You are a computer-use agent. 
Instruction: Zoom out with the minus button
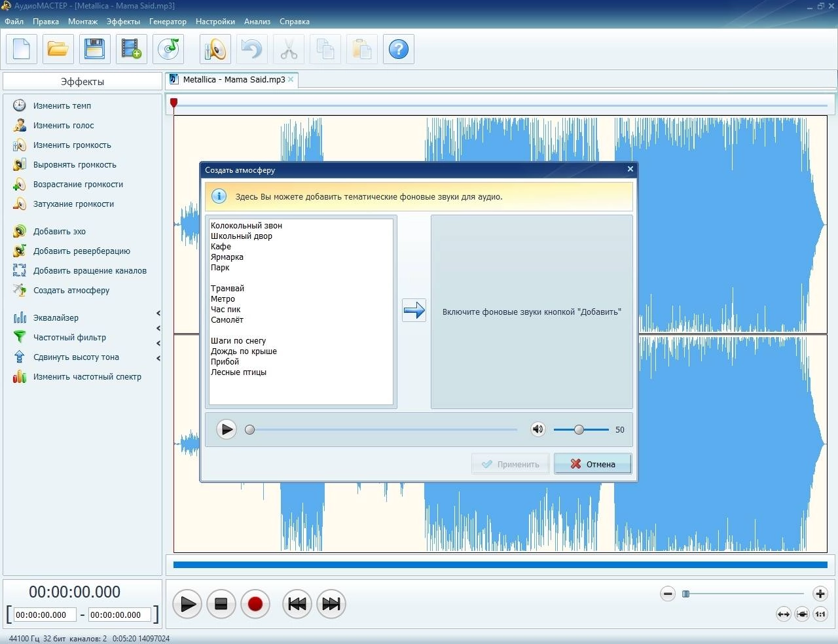668,594
